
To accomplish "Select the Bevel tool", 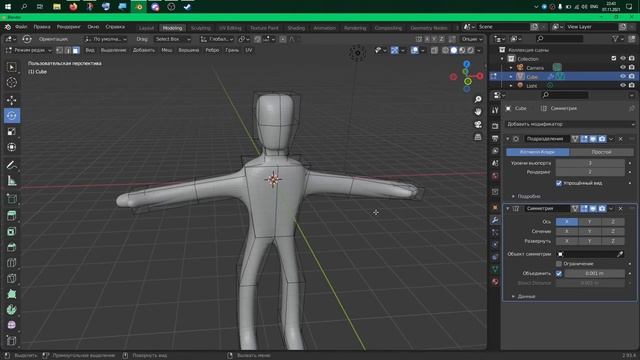I will coord(11,247).
